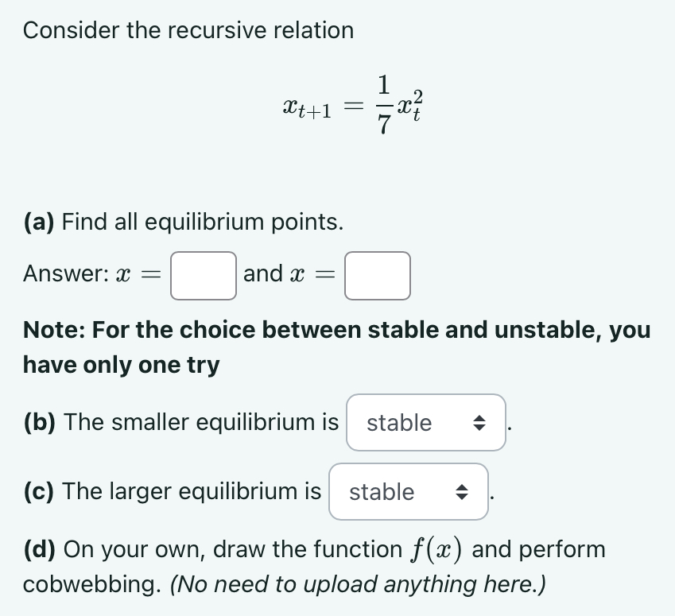675x616 pixels.
Task: Click the bold (c) part label
Action: 39,491
